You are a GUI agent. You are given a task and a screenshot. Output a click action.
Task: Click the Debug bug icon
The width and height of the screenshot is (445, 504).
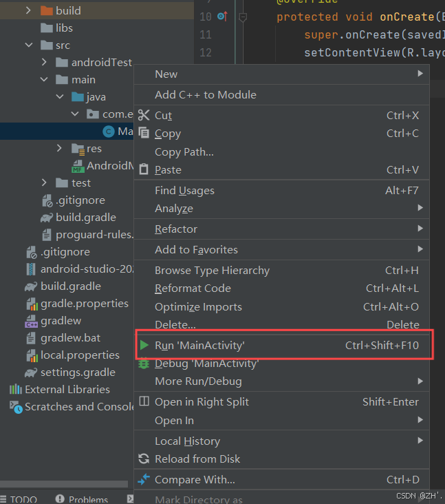tap(144, 364)
